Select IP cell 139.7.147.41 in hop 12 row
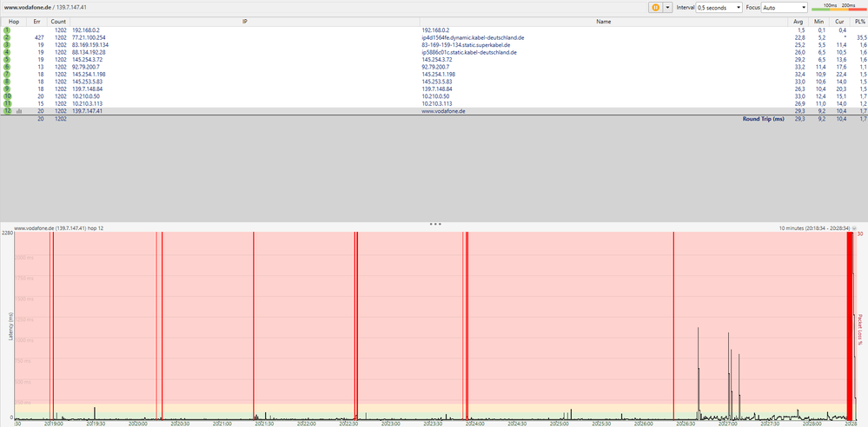This screenshot has height=427, width=868. [88, 111]
